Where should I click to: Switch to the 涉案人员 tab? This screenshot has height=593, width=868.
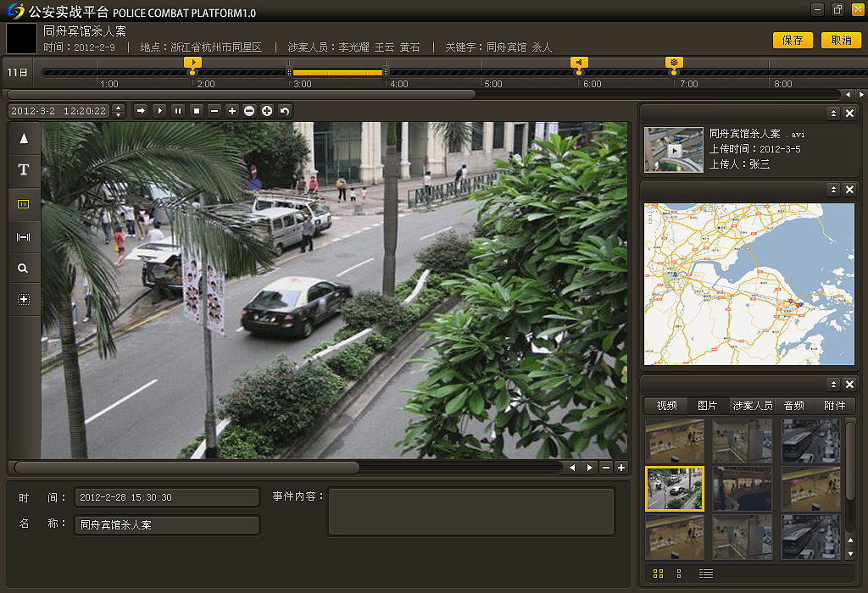point(753,406)
